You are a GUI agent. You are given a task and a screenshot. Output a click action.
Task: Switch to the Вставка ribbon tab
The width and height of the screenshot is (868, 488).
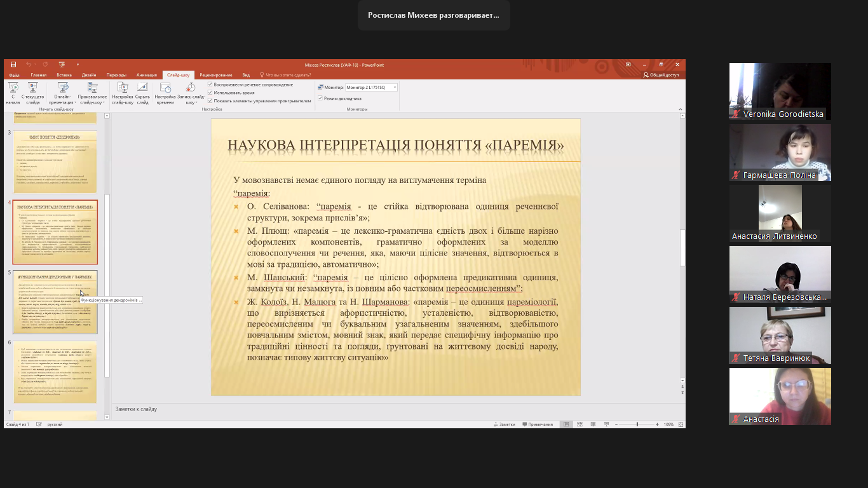64,75
